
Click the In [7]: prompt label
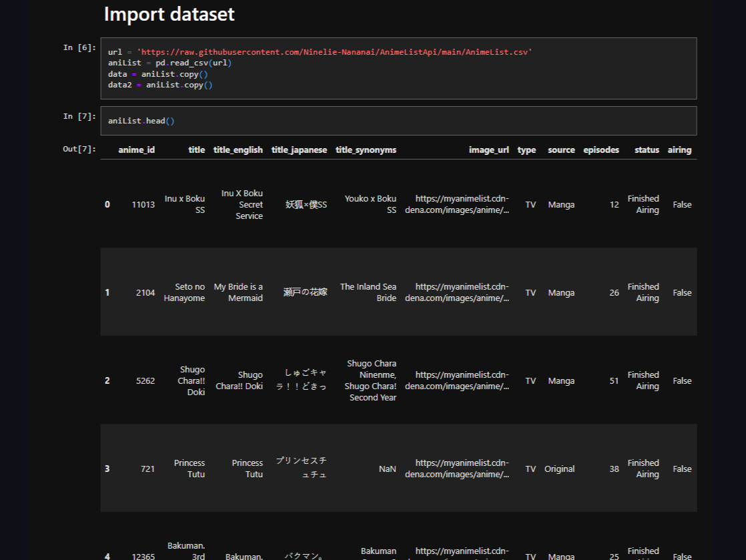(79, 117)
